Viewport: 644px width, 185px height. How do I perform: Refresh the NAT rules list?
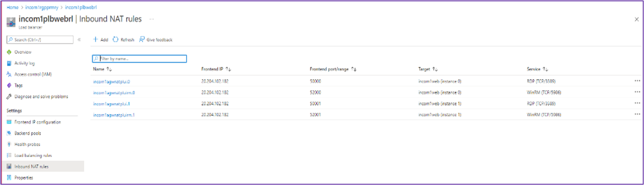(x=123, y=40)
